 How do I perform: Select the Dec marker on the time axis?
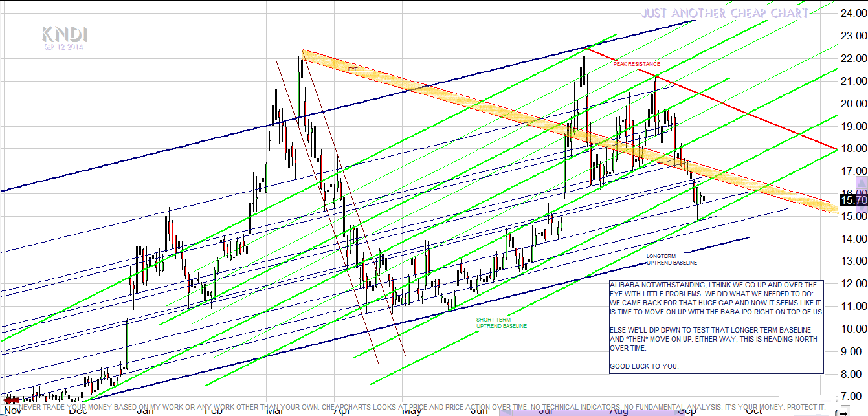pos(78,410)
